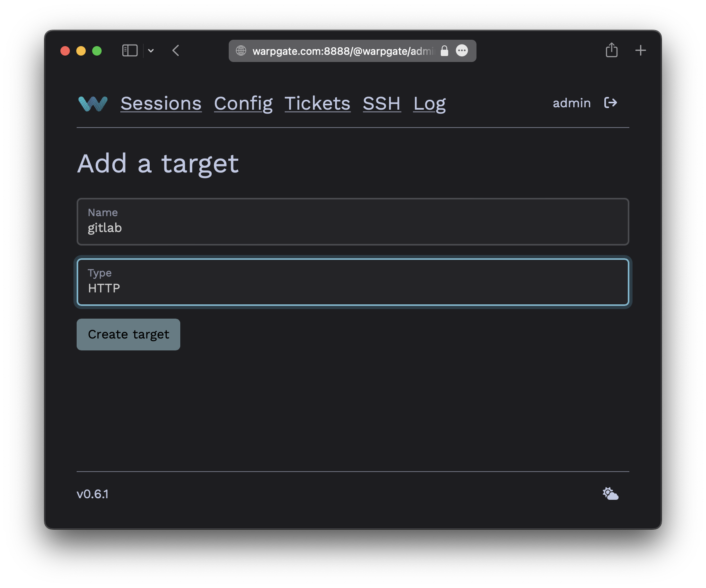Click the green maximize window button
The height and width of the screenshot is (588, 706).
(97, 51)
